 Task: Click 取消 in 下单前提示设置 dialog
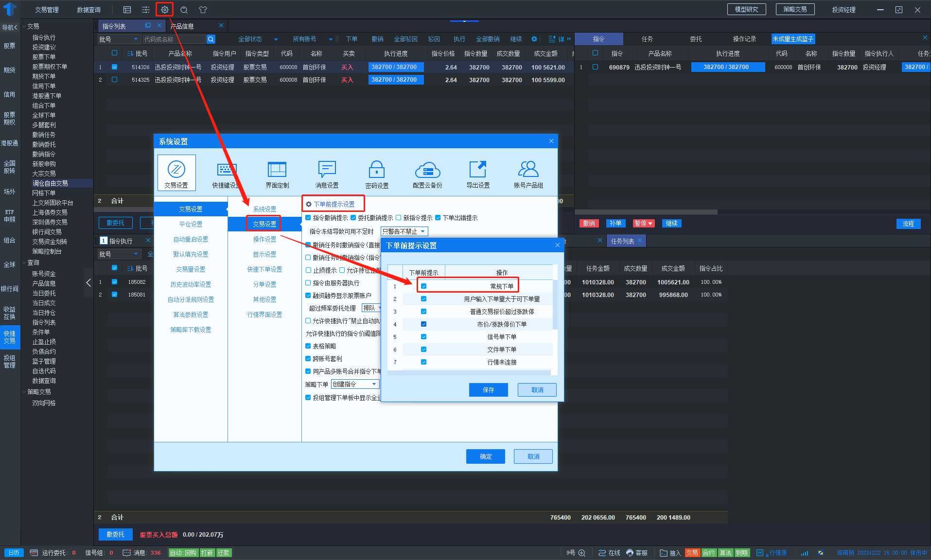(537, 390)
